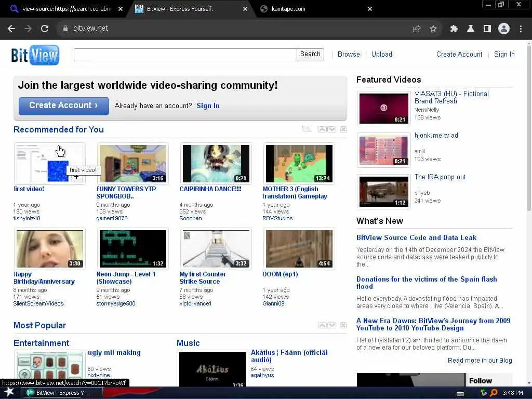This screenshot has height=399, width=532.
Task: Click the browser back arrow
Action: click(11, 29)
